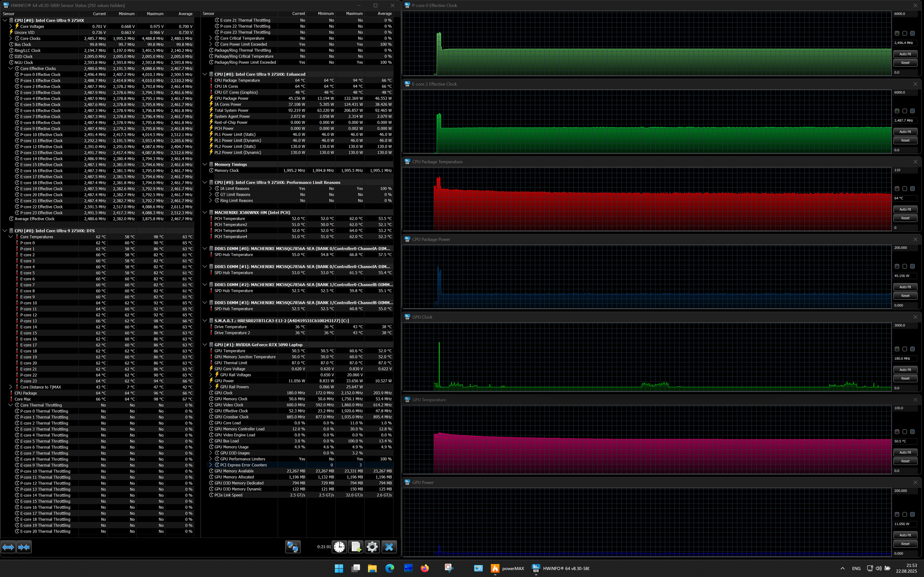The height and width of the screenshot is (577, 924).
Task: Click the powerMAX flame icon in taskbar
Action: point(495,568)
